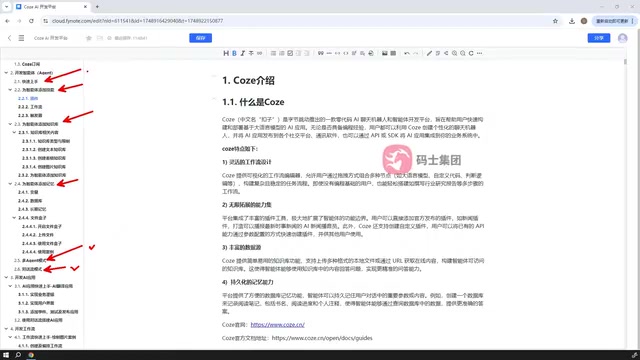The width and height of the screenshot is (640, 360).
Task: Jump to outline item 2.4.2
Action: [30, 201]
